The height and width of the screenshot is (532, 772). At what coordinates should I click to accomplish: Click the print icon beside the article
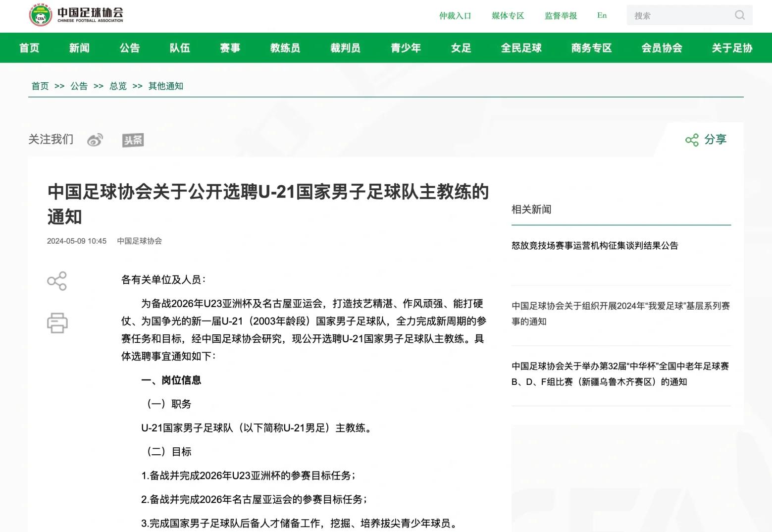[57, 323]
